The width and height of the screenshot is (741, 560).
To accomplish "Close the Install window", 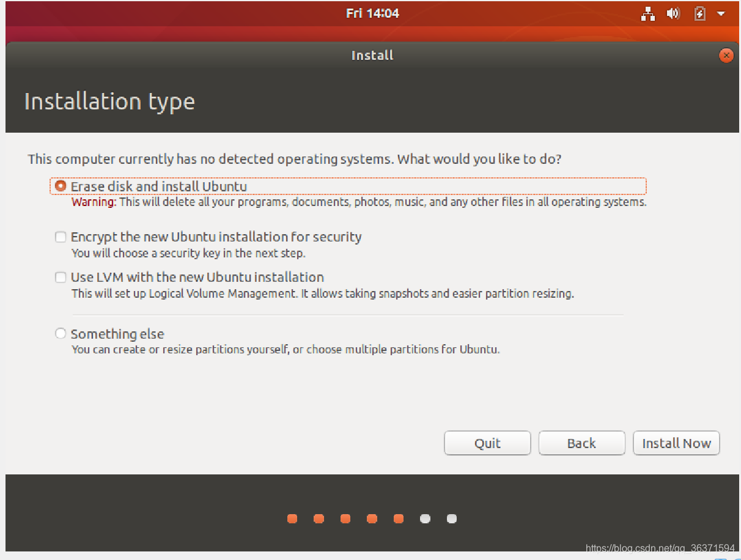I will coord(726,56).
